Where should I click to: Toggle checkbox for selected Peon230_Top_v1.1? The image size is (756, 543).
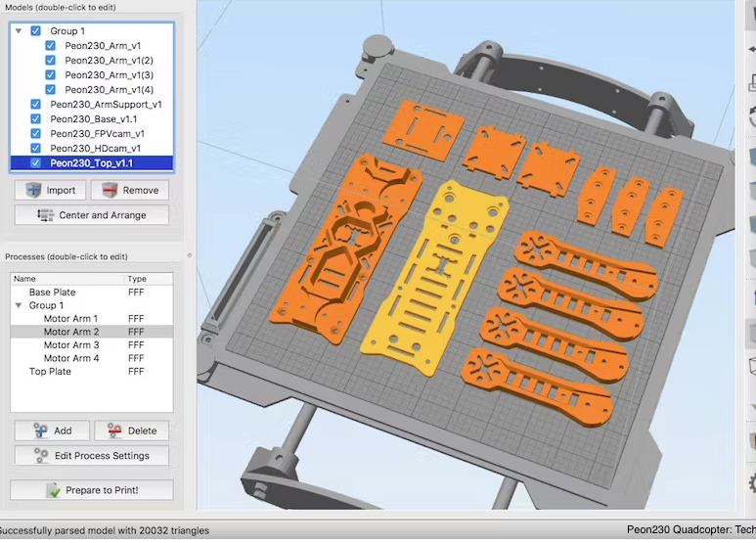point(35,163)
